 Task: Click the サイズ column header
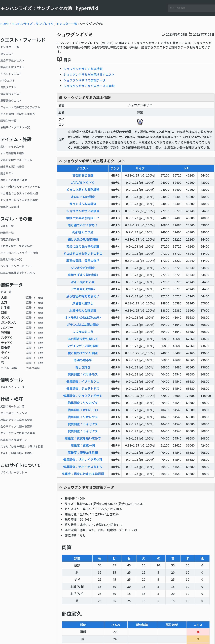click(x=140, y=169)
